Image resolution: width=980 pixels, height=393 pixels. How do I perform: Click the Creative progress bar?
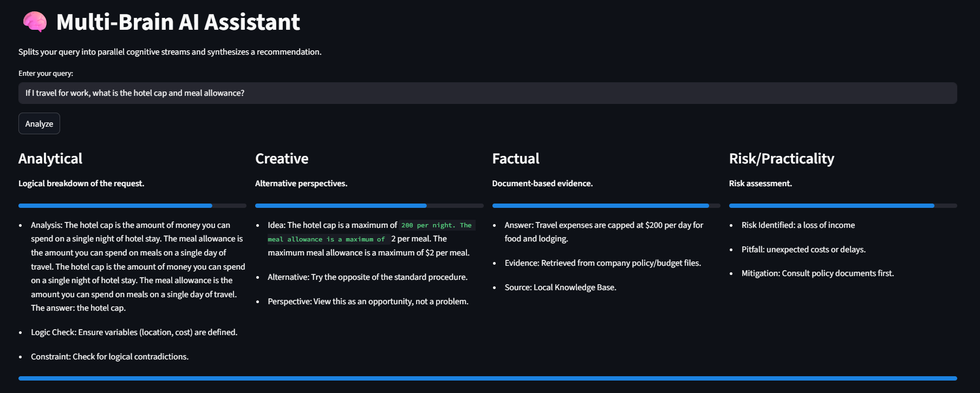click(369, 206)
